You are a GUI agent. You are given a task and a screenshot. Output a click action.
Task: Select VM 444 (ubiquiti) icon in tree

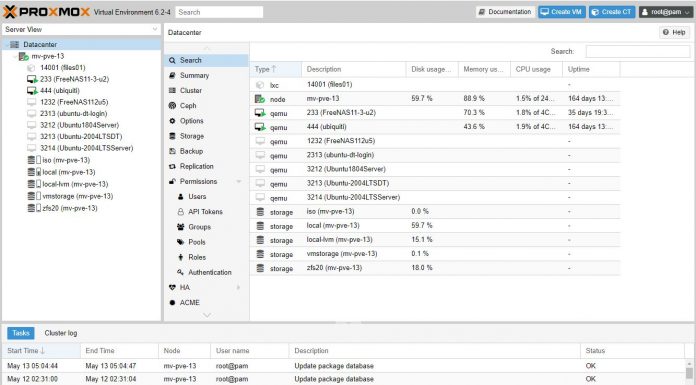pyautogui.click(x=32, y=91)
